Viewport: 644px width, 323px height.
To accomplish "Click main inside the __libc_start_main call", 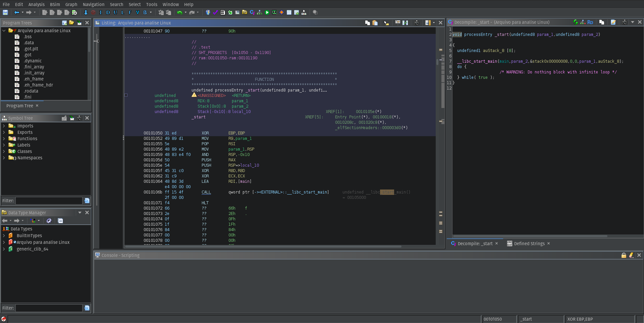I will [x=504, y=61].
